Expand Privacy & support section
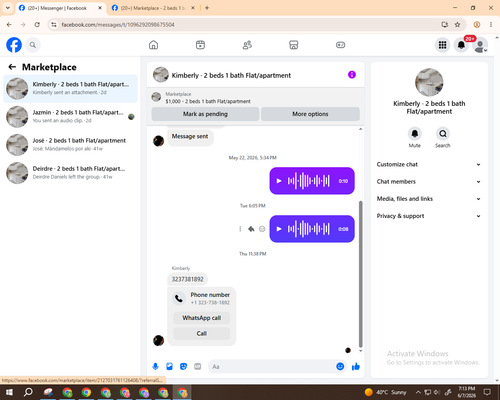Image resolution: width=500 pixels, height=400 pixels. pyautogui.click(x=429, y=216)
